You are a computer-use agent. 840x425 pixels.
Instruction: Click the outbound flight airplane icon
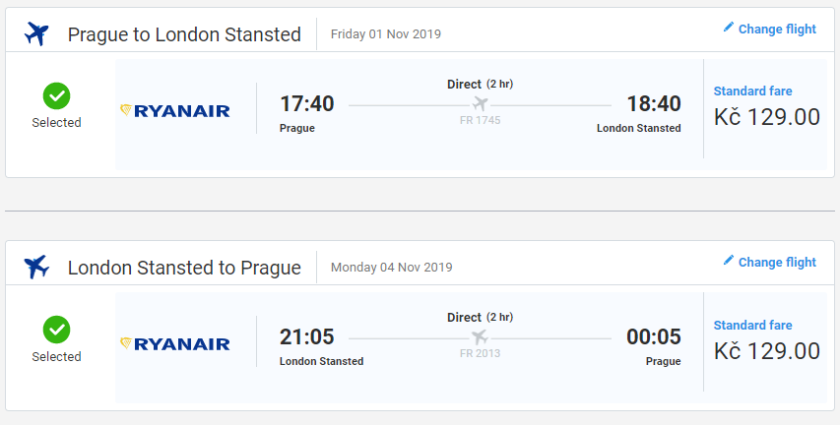[x=36, y=34]
